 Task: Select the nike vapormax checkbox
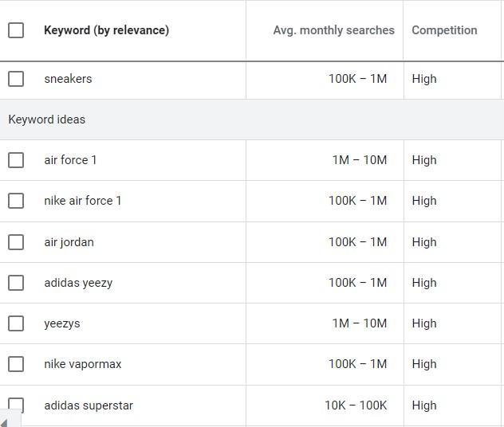(16, 364)
